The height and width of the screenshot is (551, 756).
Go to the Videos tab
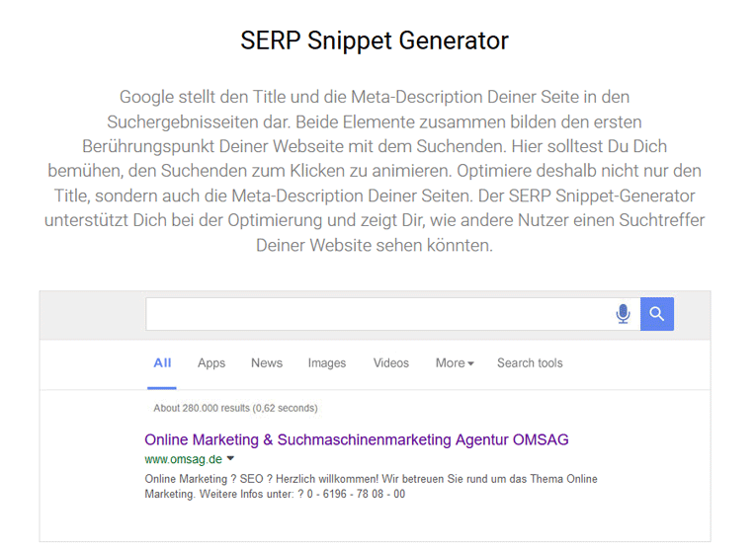[391, 363]
